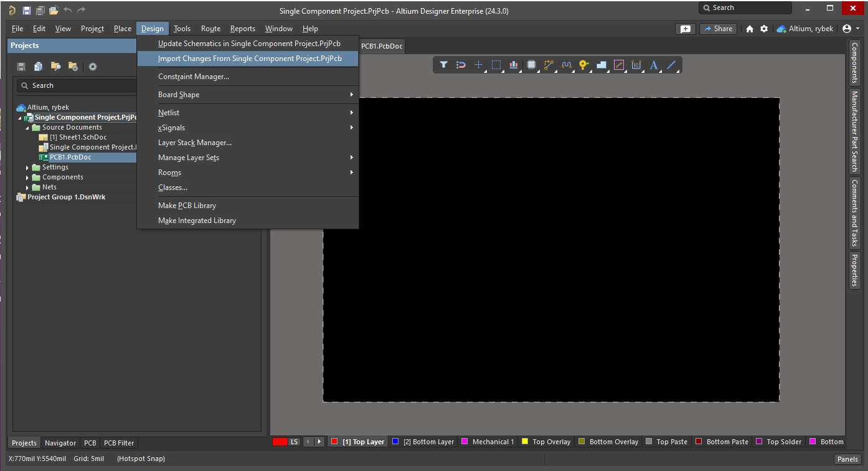This screenshot has height=471, width=868.
Task: Click open document folder icon in title bar
Action: (x=54, y=11)
